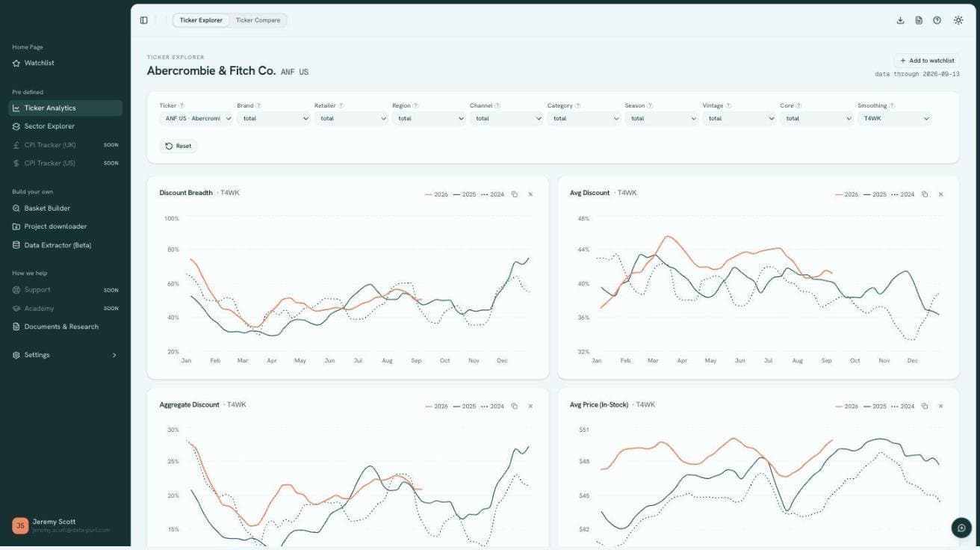Image resolution: width=980 pixels, height=550 pixels.
Task: Click the help icon beside Channel label
Action: [x=497, y=106]
